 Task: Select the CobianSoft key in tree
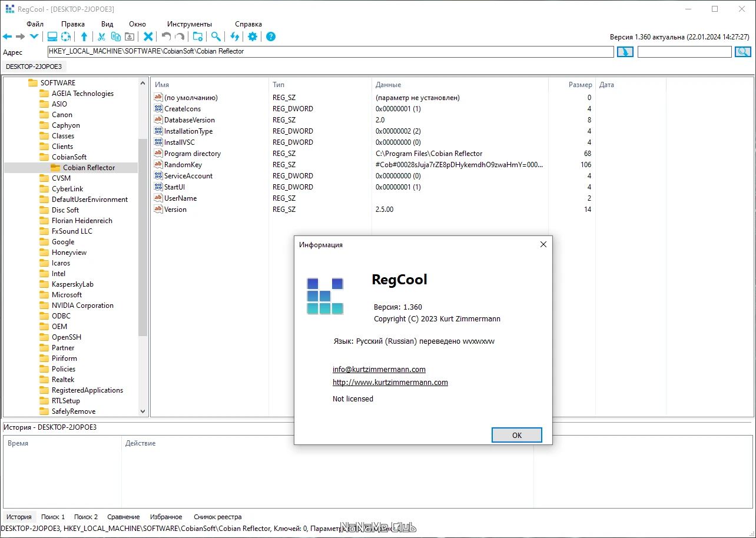coord(69,157)
